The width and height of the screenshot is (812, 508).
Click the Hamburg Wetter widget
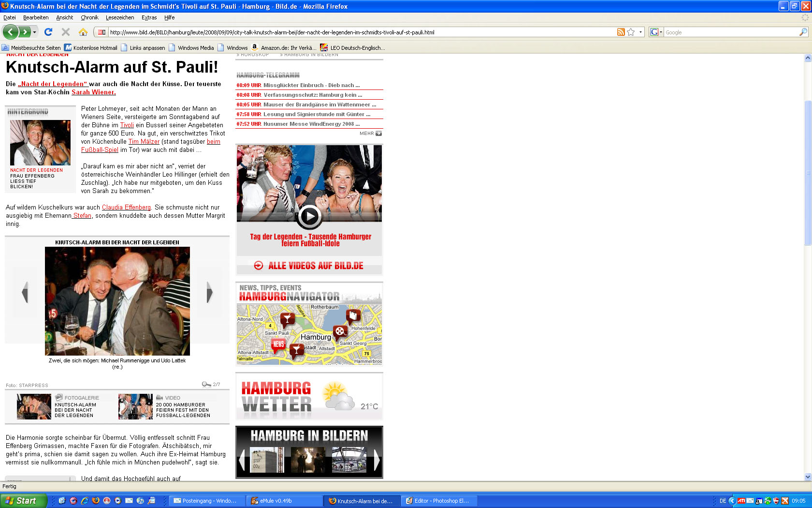[309, 396]
